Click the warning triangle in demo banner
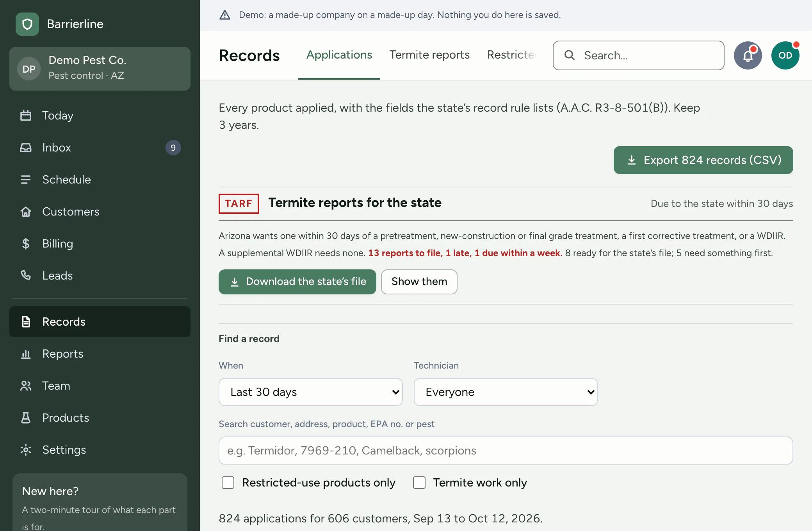This screenshot has height=531, width=812. pos(225,15)
